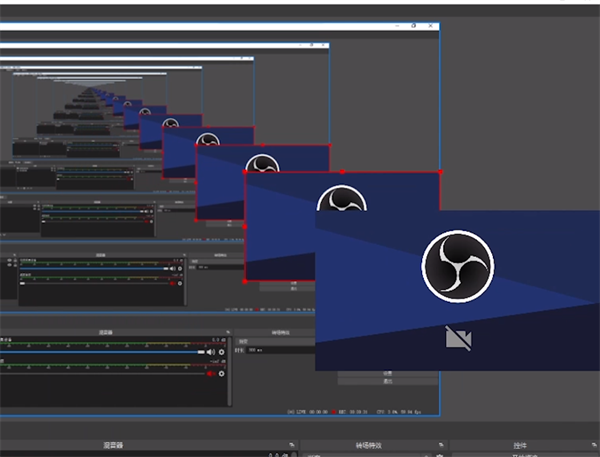Click the blue volume slider in second-largest nested mixer
This screenshot has width=600, height=457.
(94, 268)
